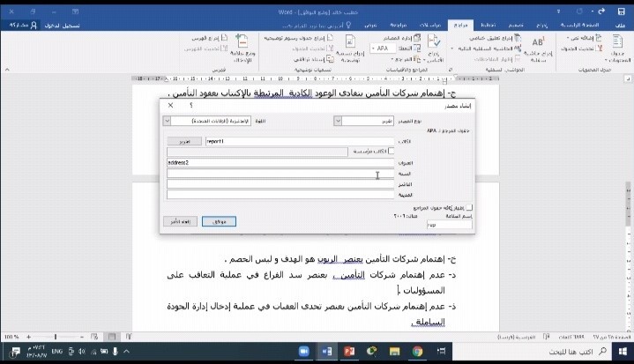Enable the show all bibliography fields checkbox
Image resolution: width=634 pixels, height=364 pixels.
point(469,208)
